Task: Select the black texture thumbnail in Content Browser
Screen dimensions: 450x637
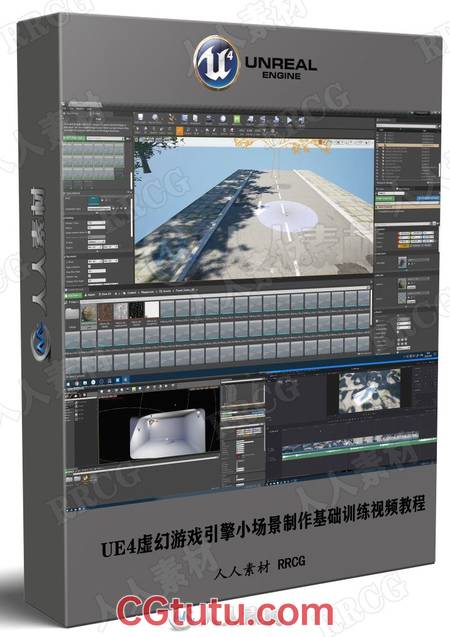Action: 136,311
